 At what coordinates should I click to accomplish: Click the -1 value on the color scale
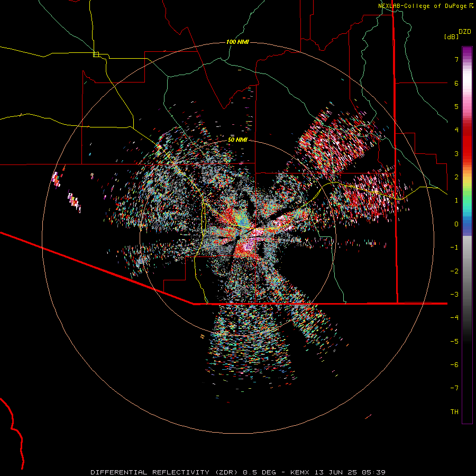click(454, 248)
